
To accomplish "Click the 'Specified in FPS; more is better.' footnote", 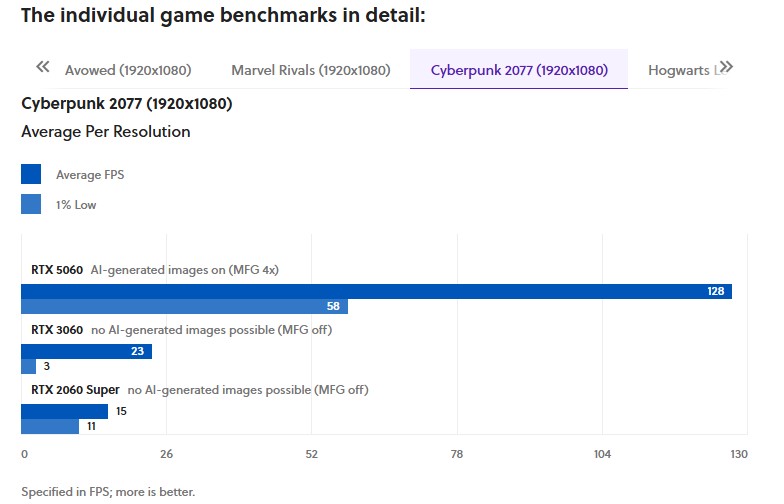I will pyautogui.click(x=108, y=492).
